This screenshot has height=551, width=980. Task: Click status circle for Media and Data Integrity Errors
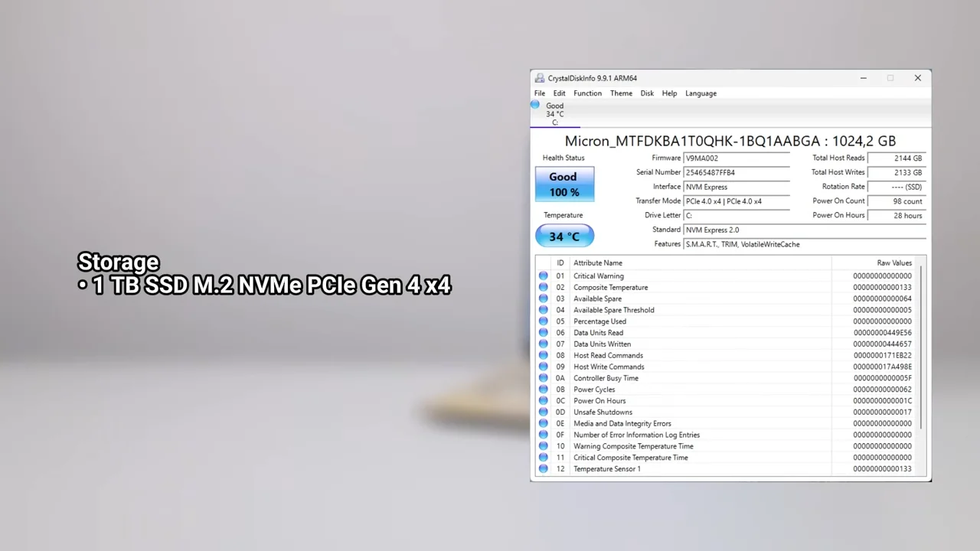(543, 423)
